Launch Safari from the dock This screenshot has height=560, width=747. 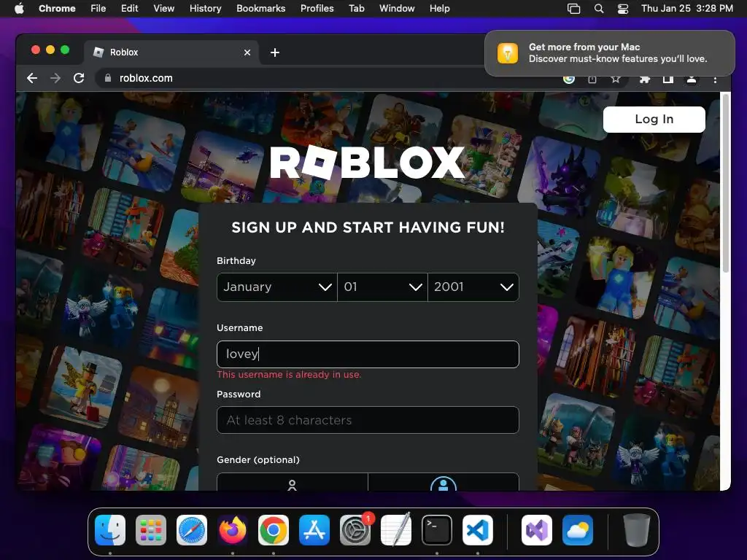click(192, 530)
